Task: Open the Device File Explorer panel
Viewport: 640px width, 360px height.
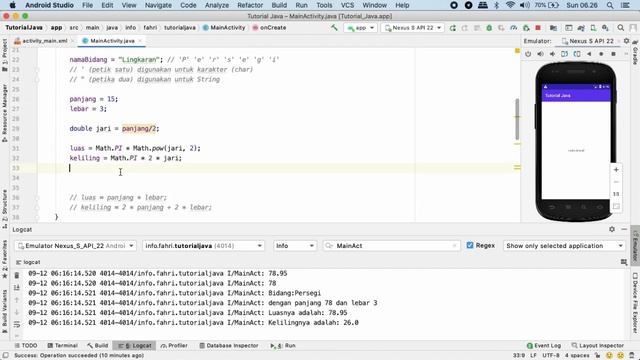Action: tap(635, 303)
